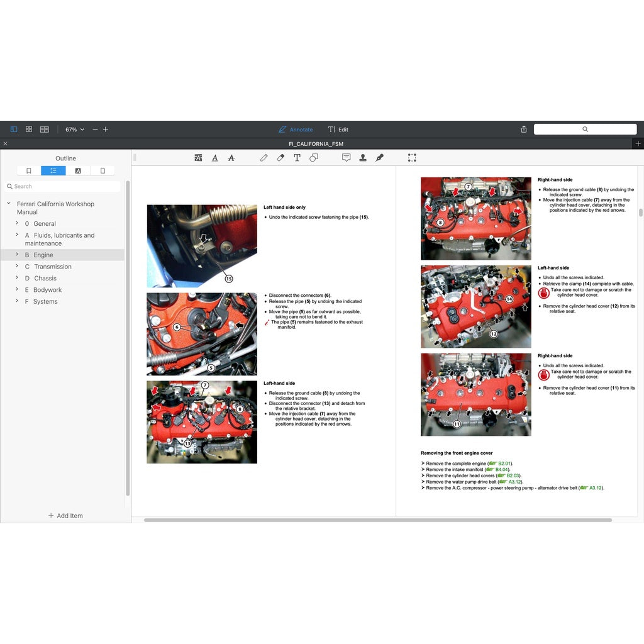Click the cylinder head cover (12) photo
This screenshot has width=644, height=644.
[476, 306]
